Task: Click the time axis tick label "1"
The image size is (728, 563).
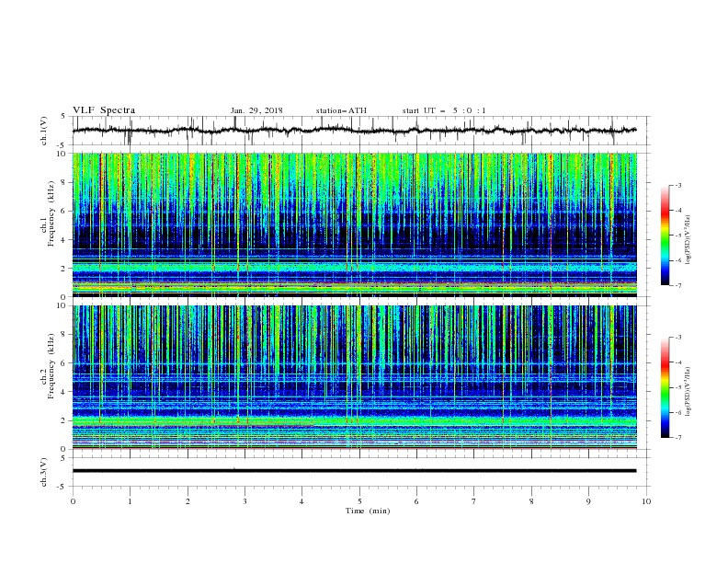Action: coord(130,501)
